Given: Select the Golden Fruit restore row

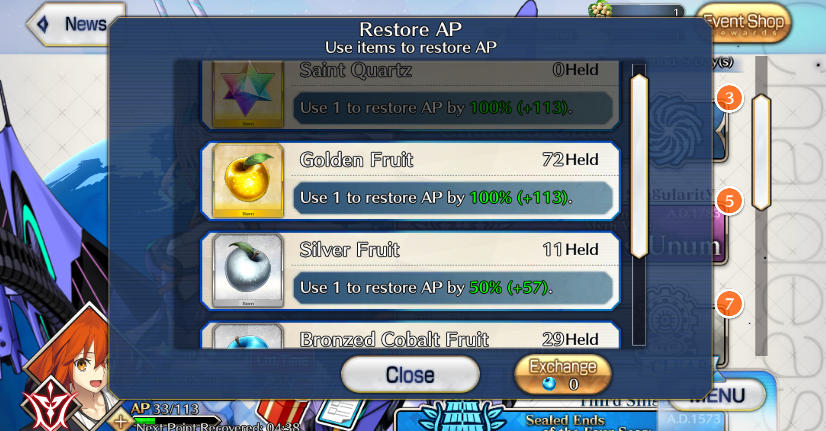Looking at the screenshot, I should [410, 181].
